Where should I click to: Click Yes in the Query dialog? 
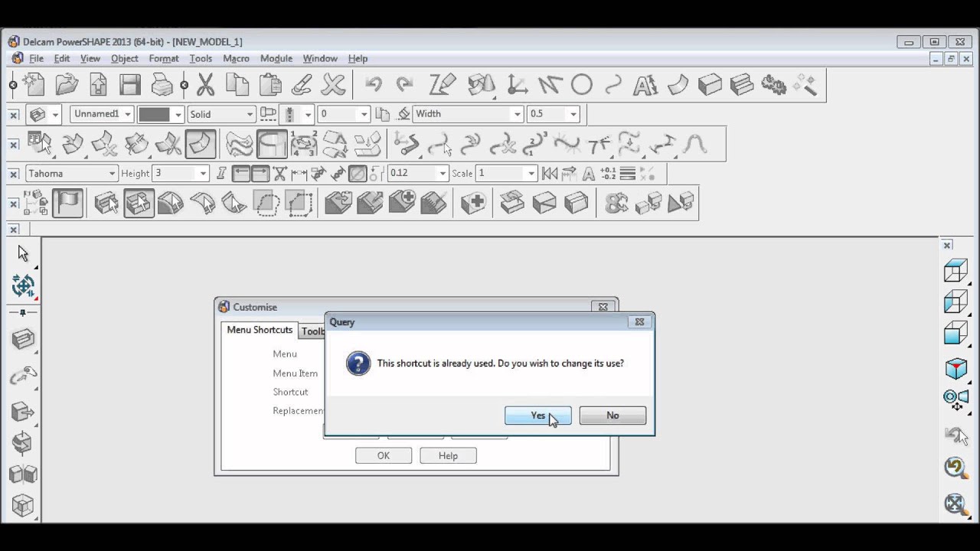537,416
